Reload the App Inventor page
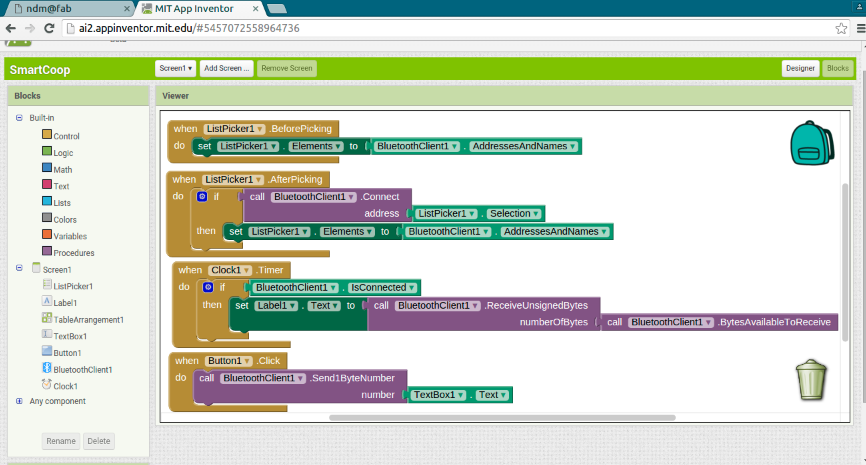 [49, 28]
